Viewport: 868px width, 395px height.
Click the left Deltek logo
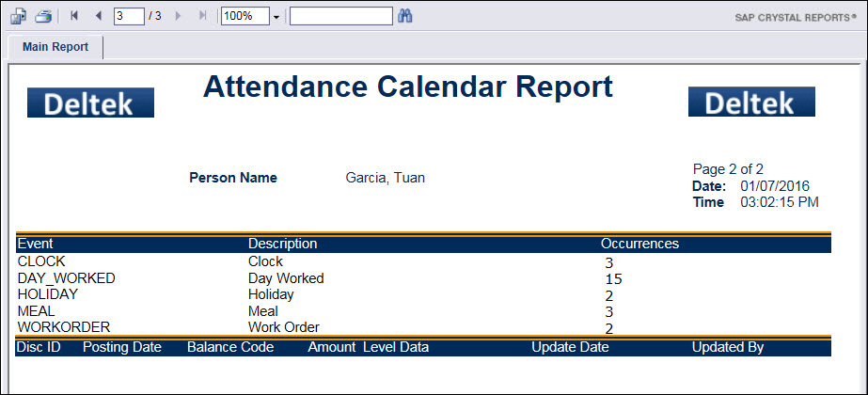pos(90,103)
